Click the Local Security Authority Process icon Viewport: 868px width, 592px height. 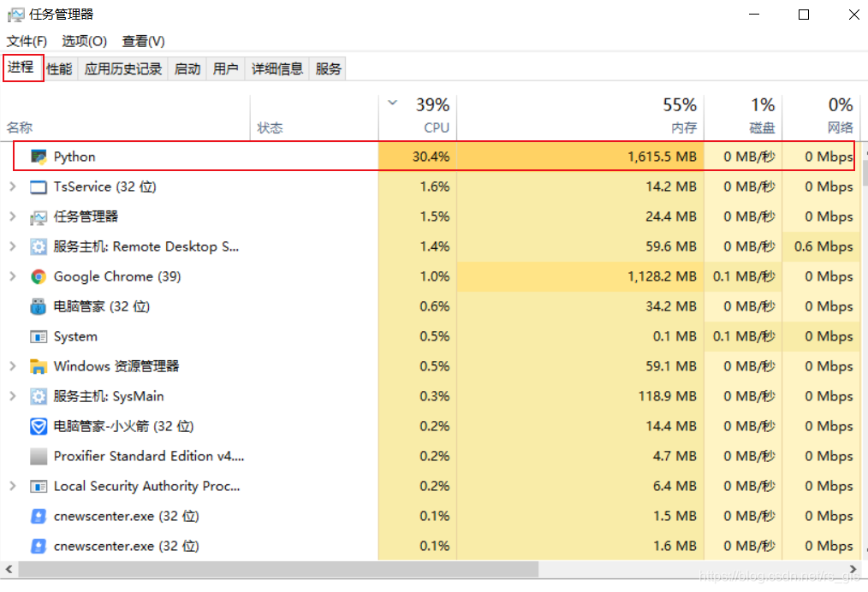[39, 486]
